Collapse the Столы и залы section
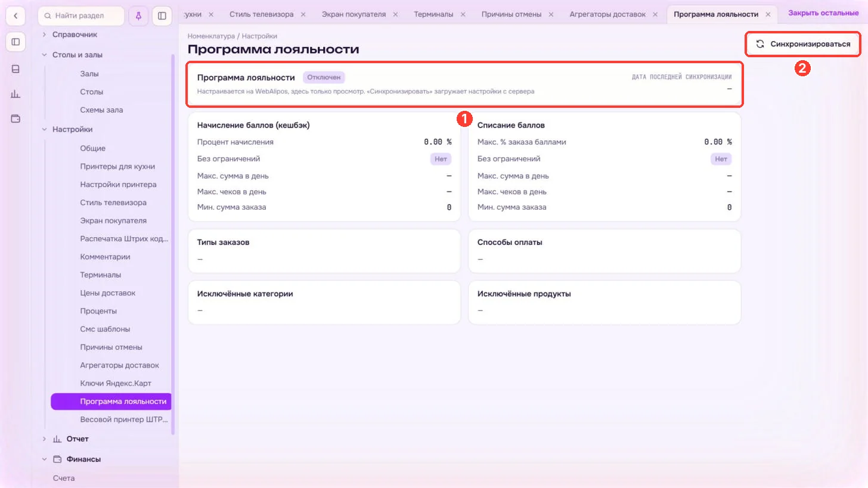This screenshot has width=868, height=488. point(44,55)
